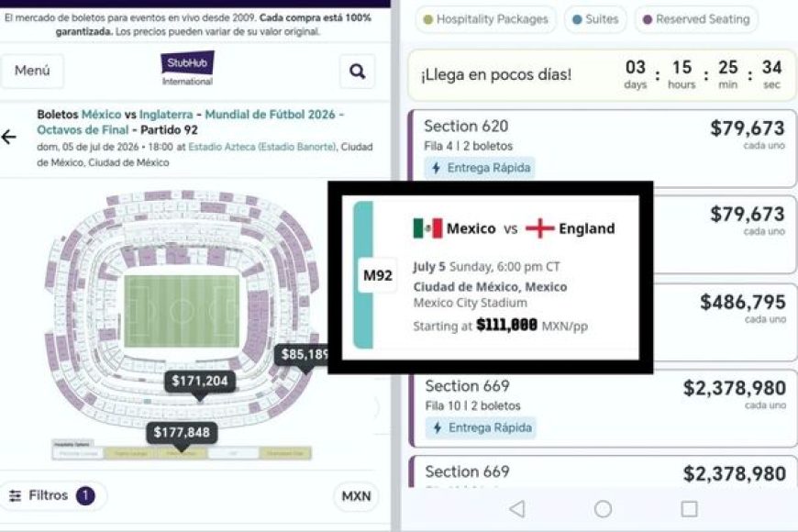Click the StubHub International logo
Screen dimensions: 798x532
tap(187, 69)
